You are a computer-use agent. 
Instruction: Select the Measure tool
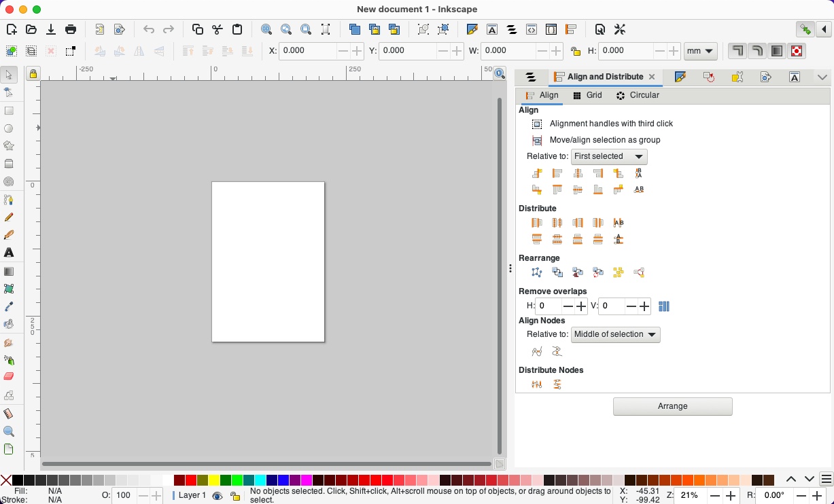(x=10, y=412)
